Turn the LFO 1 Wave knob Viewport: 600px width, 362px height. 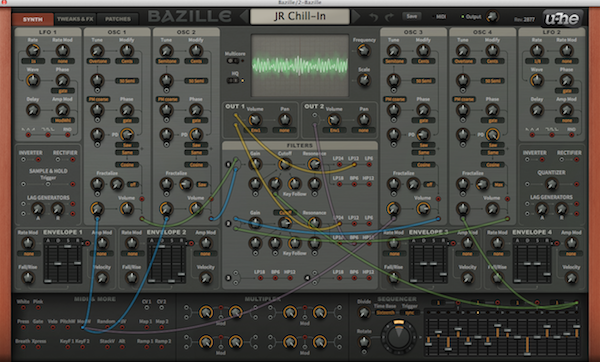33,80
